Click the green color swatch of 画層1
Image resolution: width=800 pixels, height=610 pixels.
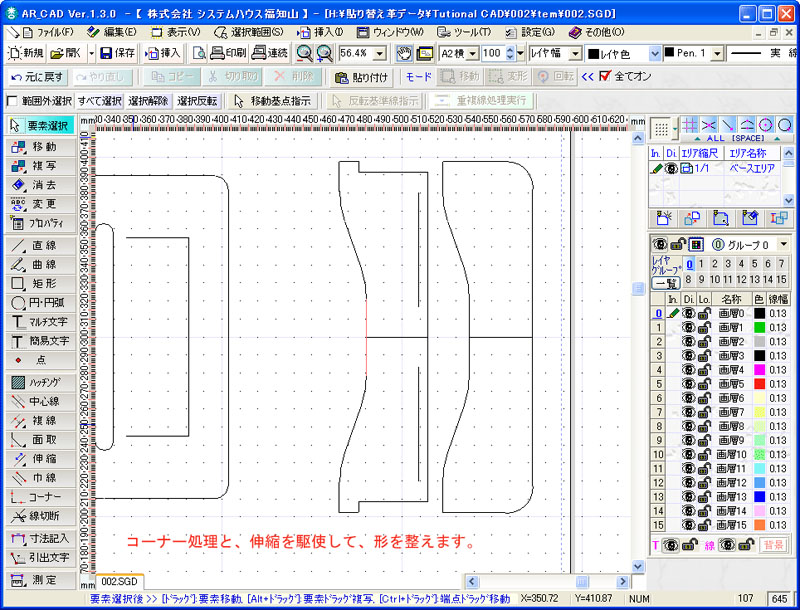coord(760,327)
